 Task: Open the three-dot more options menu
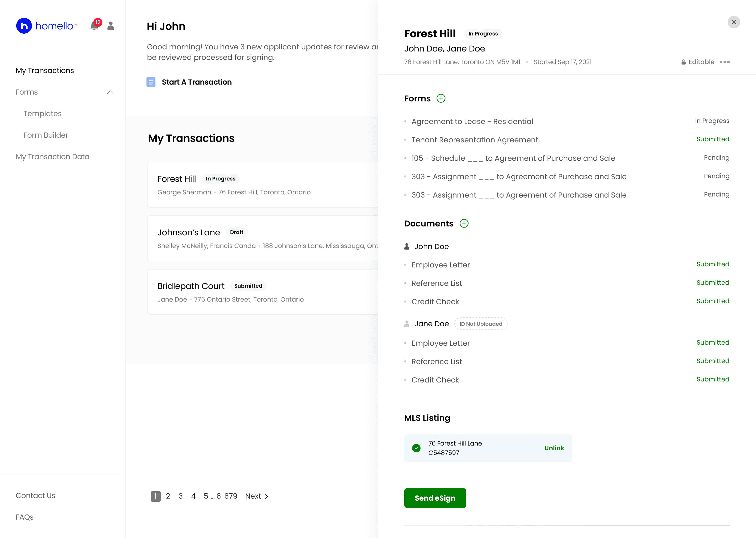tap(724, 62)
